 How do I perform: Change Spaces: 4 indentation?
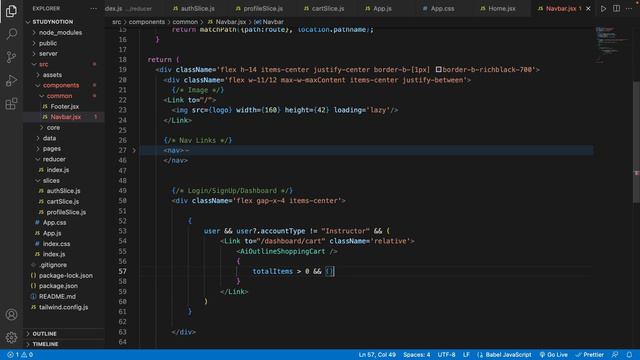click(x=417, y=355)
